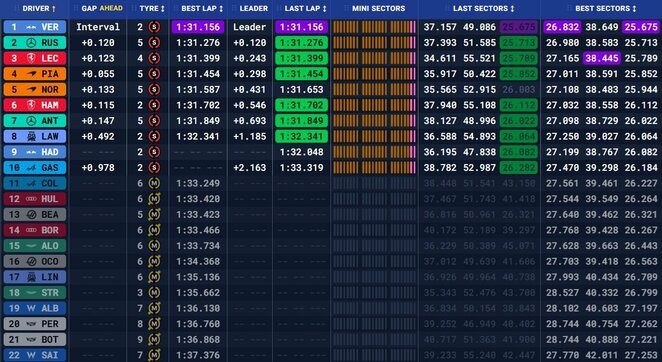Click ANT's last sector time 48.996
Screen dimensions: 662x362
click(479, 121)
